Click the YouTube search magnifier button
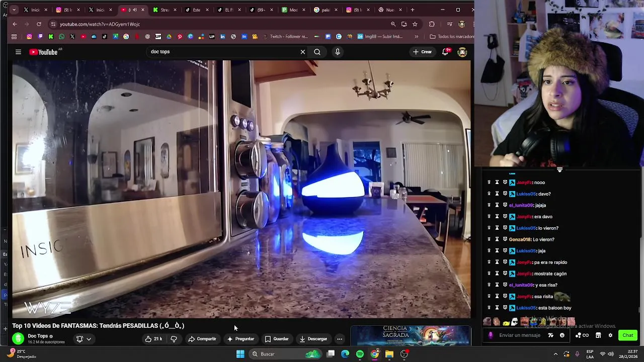The image size is (644, 362). pyautogui.click(x=317, y=52)
